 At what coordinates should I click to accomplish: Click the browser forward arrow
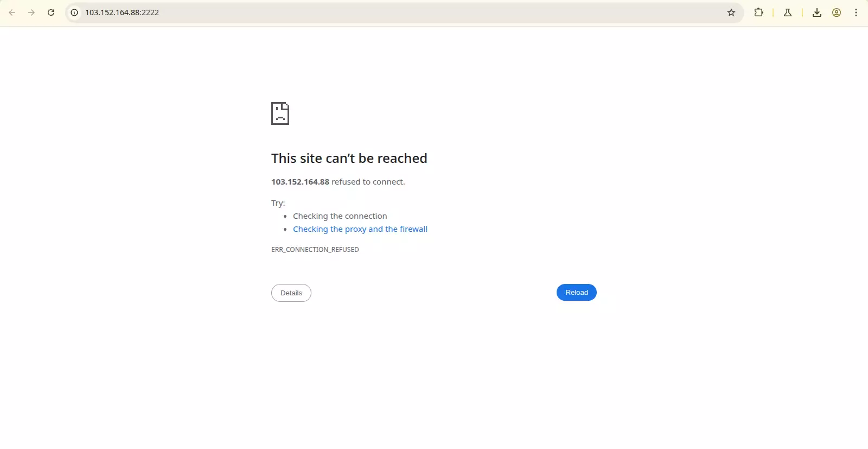[x=31, y=12]
